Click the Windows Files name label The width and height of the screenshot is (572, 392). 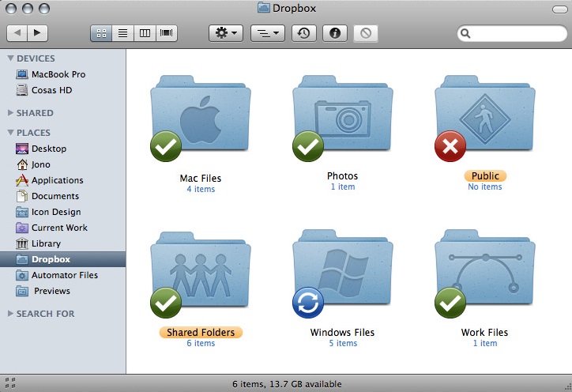click(x=343, y=333)
